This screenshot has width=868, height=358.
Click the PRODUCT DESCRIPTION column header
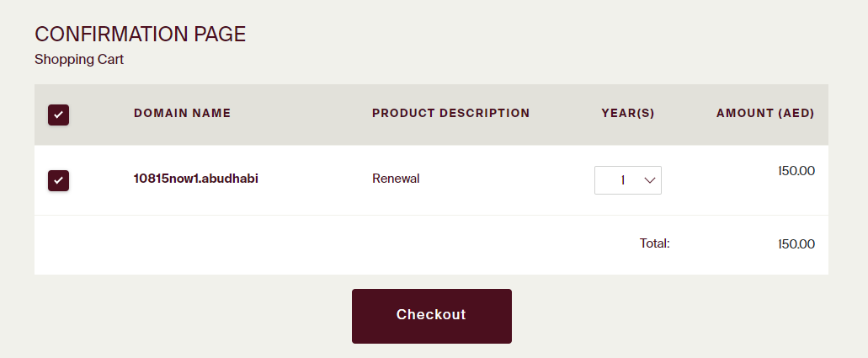pos(450,113)
